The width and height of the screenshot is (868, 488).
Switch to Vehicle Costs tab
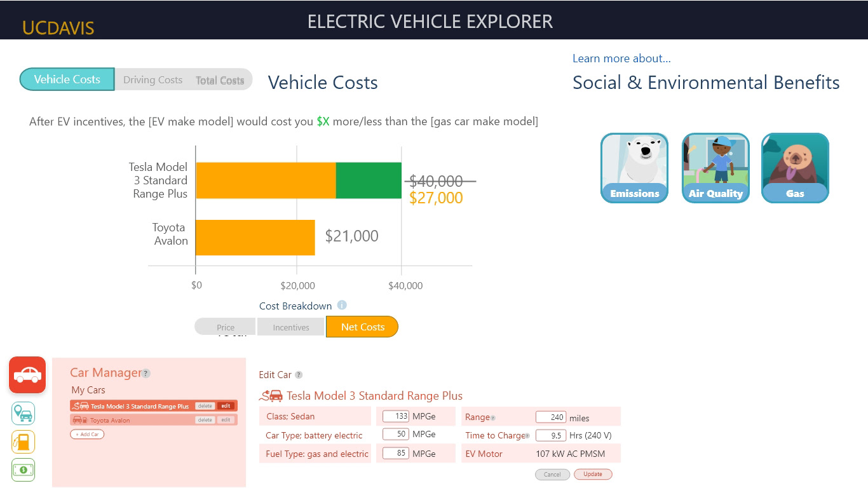67,79
